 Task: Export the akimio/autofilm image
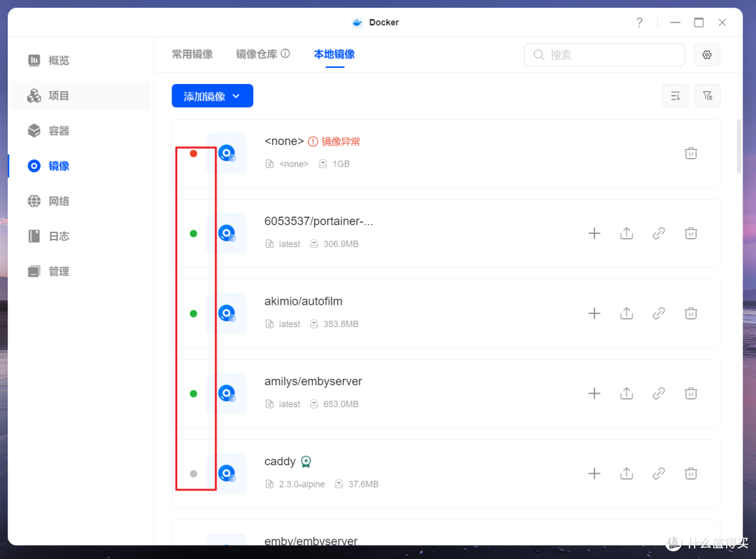(626, 314)
